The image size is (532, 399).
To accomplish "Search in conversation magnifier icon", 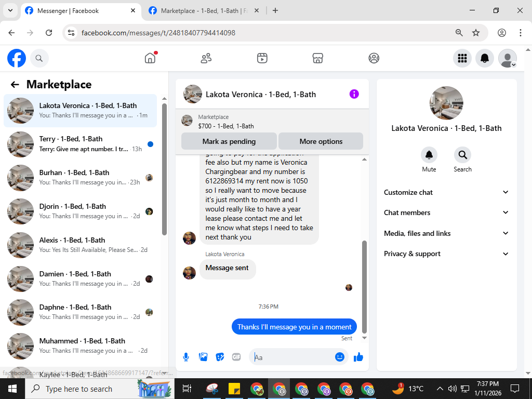I will (462, 155).
